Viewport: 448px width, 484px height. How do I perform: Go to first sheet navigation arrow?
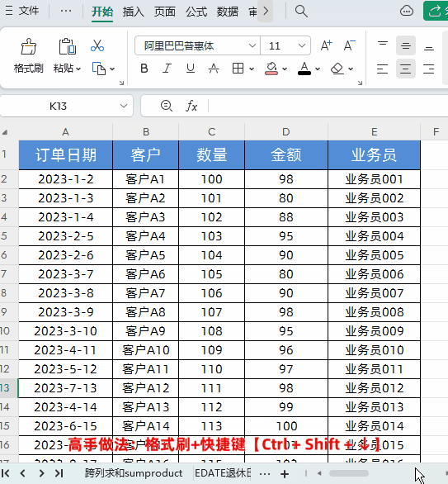coord(6,473)
